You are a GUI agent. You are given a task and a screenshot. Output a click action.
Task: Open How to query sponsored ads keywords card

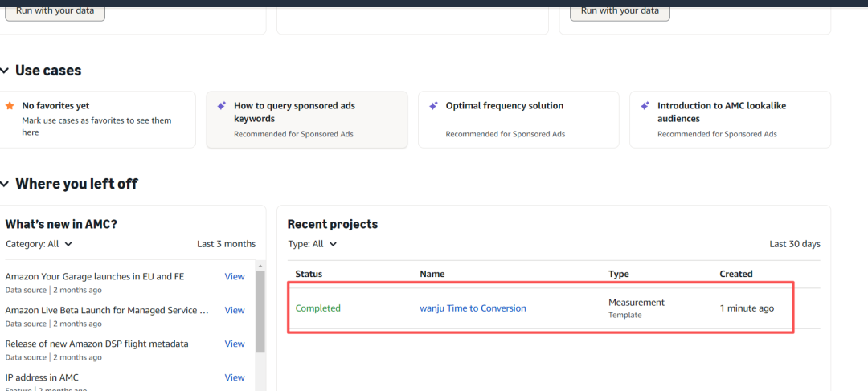tap(294, 112)
